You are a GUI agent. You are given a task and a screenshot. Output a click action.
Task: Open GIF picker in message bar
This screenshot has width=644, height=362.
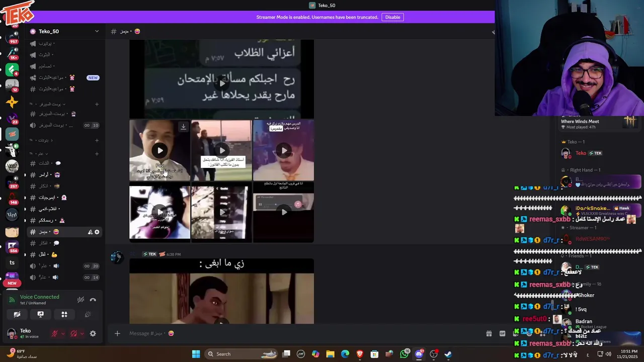(502, 333)
